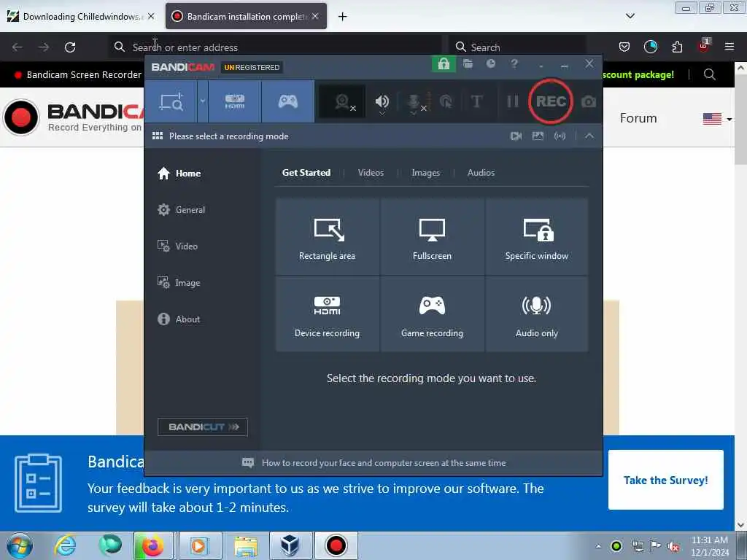Open output folder icon in title bar
Viewport: 747px width, 560px height.
point(468,64)
